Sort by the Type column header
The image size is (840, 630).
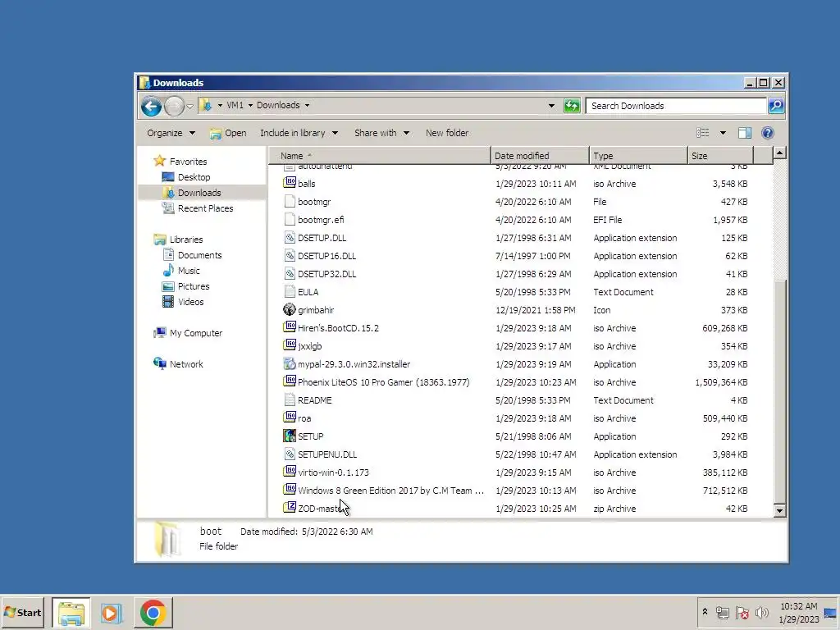click(x=638, y=155)
